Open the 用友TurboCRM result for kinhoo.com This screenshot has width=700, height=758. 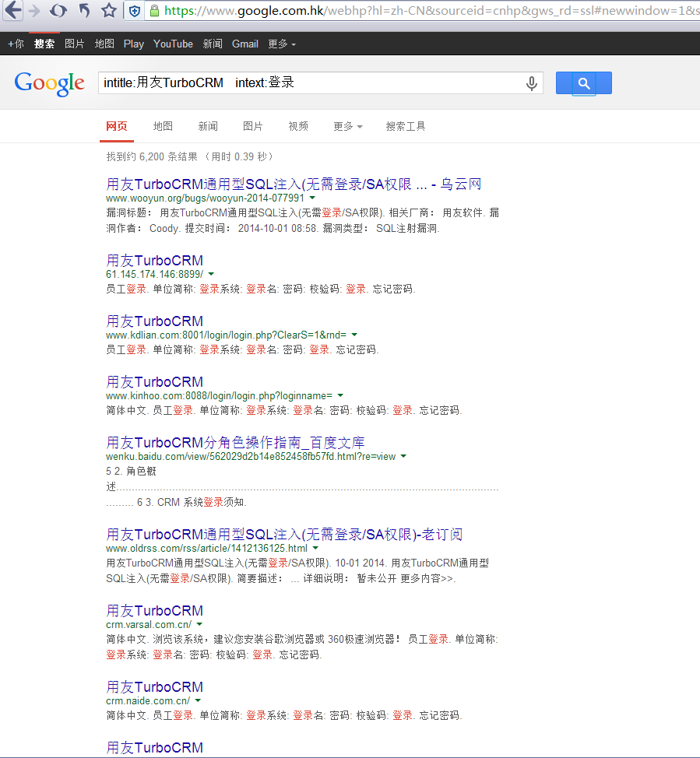point(155,382)
